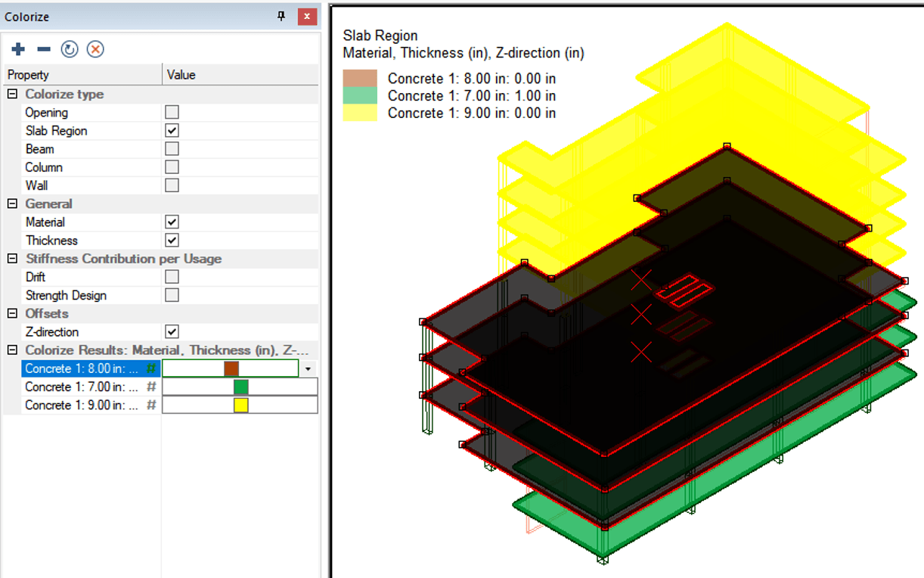This screenshot has height=578, width=924.
Task: Close the Colorize panel
Action: (306, 17)
